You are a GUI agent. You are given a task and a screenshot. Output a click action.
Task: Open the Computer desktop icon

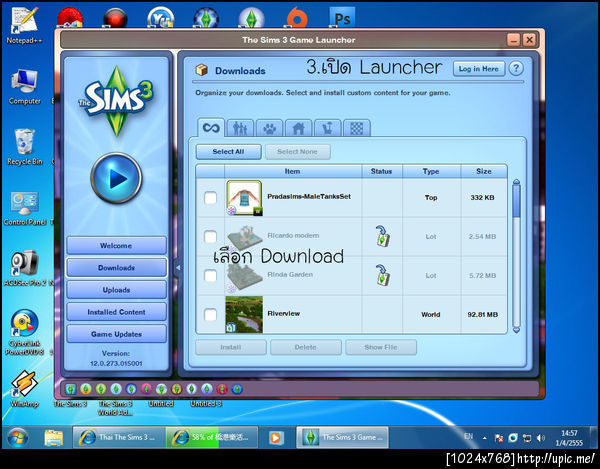[x=24, y=86]
